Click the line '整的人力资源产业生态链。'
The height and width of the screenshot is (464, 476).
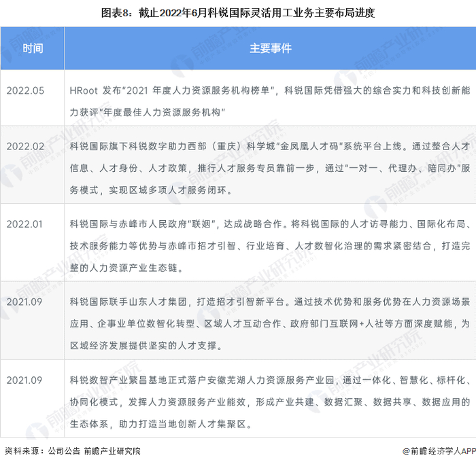126,268
